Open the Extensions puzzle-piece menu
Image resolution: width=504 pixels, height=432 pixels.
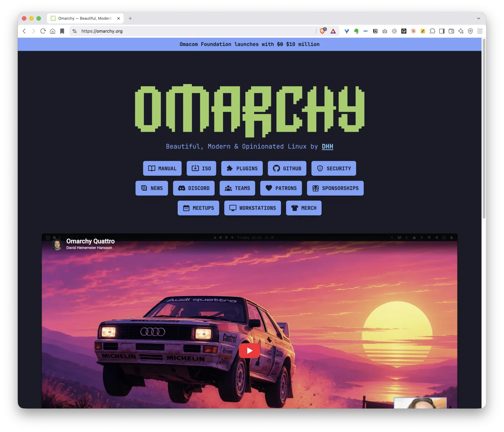(432, 31)
